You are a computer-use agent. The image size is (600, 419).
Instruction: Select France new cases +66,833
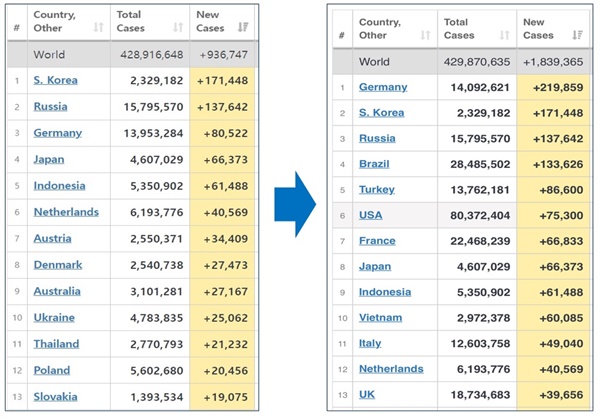(x=561, y=241)
